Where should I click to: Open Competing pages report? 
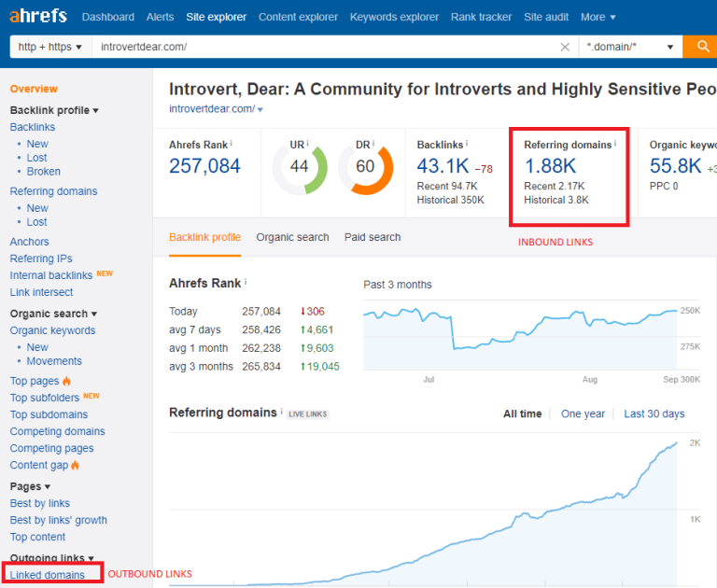tap(51, 449)
